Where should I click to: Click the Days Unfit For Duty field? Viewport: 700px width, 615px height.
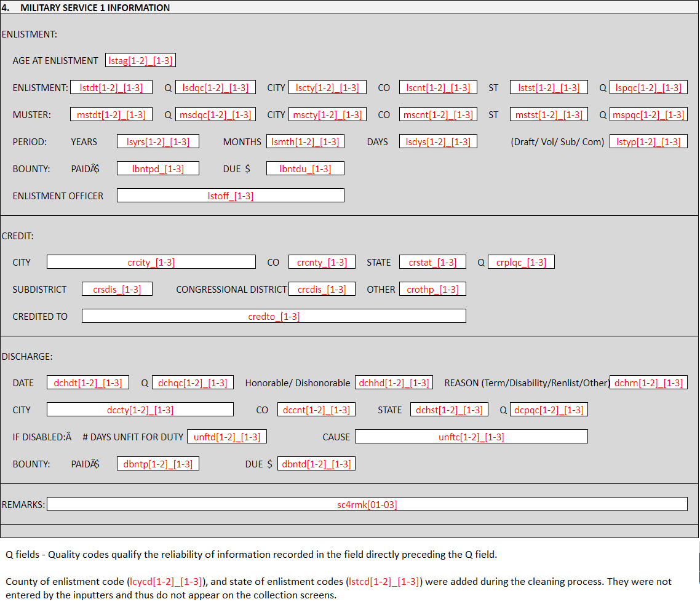coord(227,437)
